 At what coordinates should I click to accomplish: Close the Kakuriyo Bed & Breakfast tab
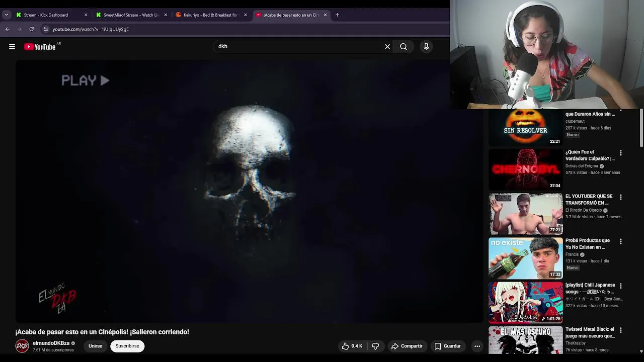click(246, 15)
